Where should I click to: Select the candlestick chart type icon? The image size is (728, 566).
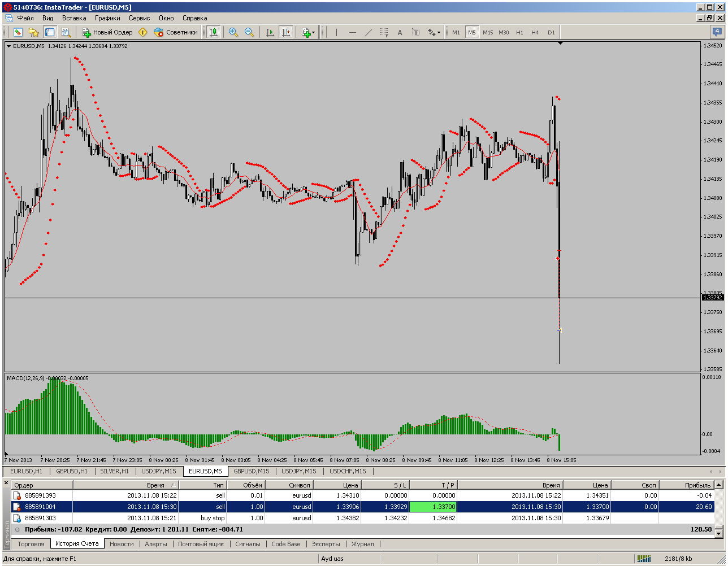pyautogui.click(x=214, y=32)
